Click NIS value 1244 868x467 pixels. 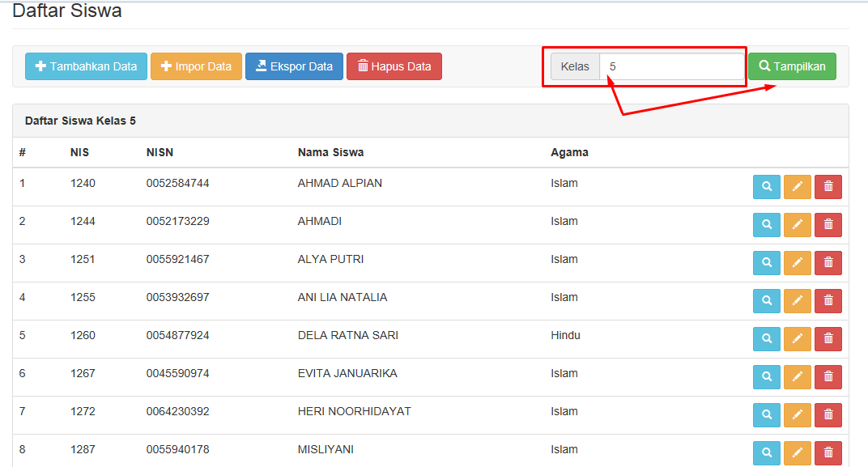click(x=83, y=221)
